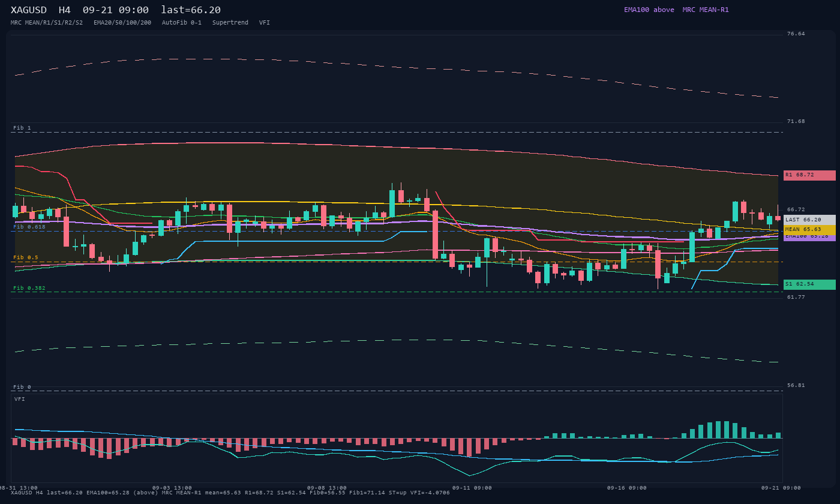Viewport: 840px width, 504px height.
Task: Click the 66.72 price axis label
Action: point(796,210)
